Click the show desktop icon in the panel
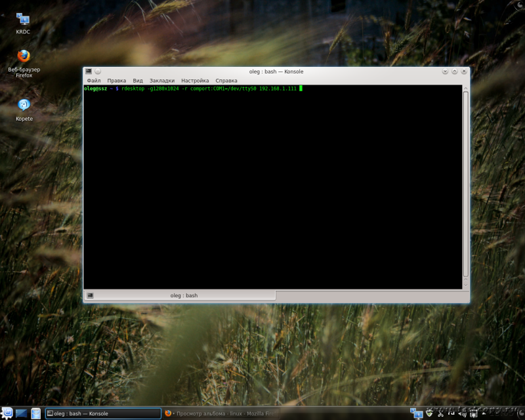The height and width of the screenshot is (420, 525). click(x=22, y=413)
